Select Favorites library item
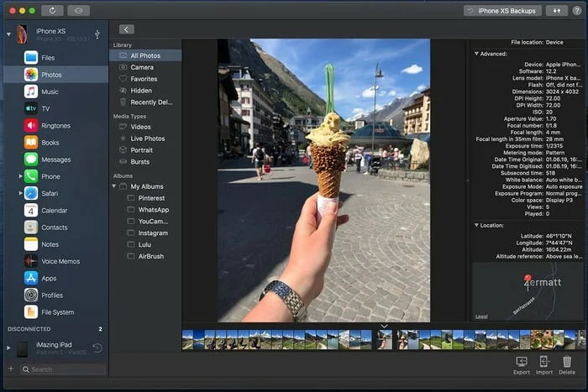Screen dimensions: 588x392 coord(145,79)
